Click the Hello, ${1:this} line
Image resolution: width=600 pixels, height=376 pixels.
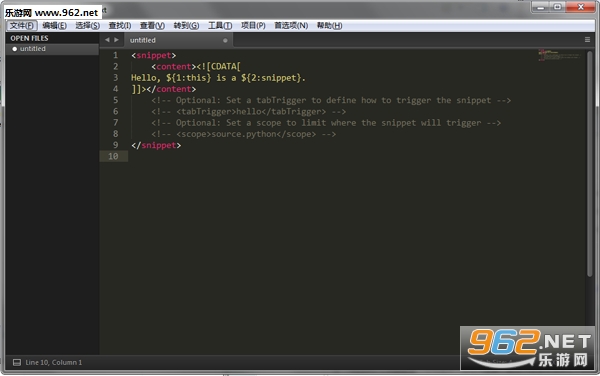pos(218,78)
